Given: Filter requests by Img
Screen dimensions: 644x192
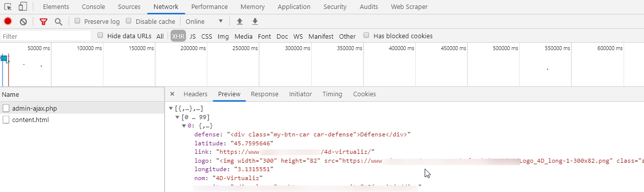Looking at the screenshot, I should click(223, 36).
